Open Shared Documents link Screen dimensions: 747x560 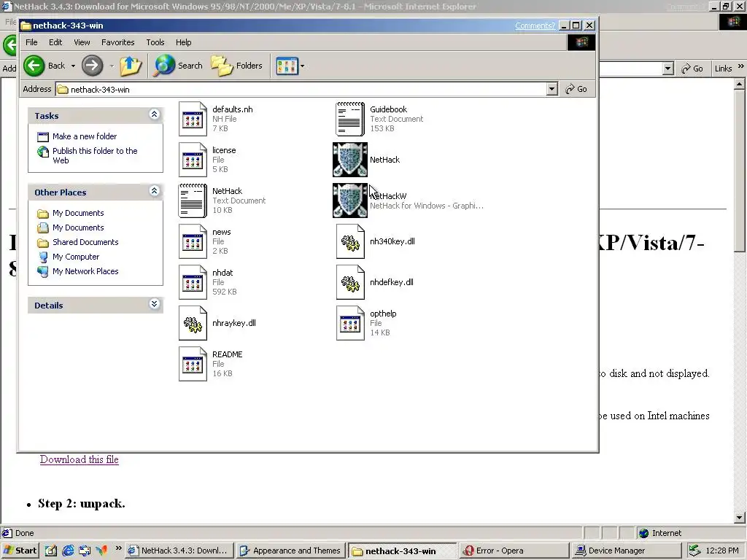point(85,242)
